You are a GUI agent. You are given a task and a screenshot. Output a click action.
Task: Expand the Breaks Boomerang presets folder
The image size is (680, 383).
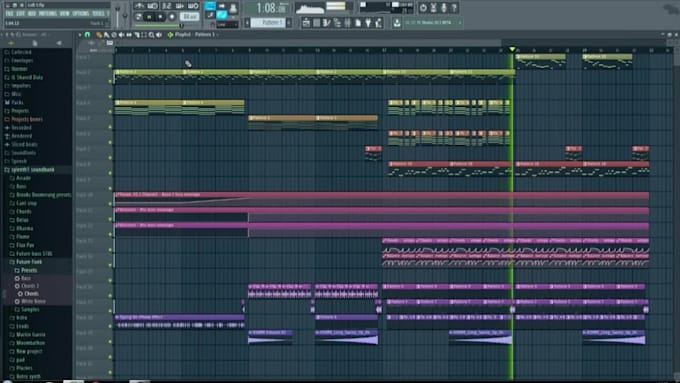43,195
